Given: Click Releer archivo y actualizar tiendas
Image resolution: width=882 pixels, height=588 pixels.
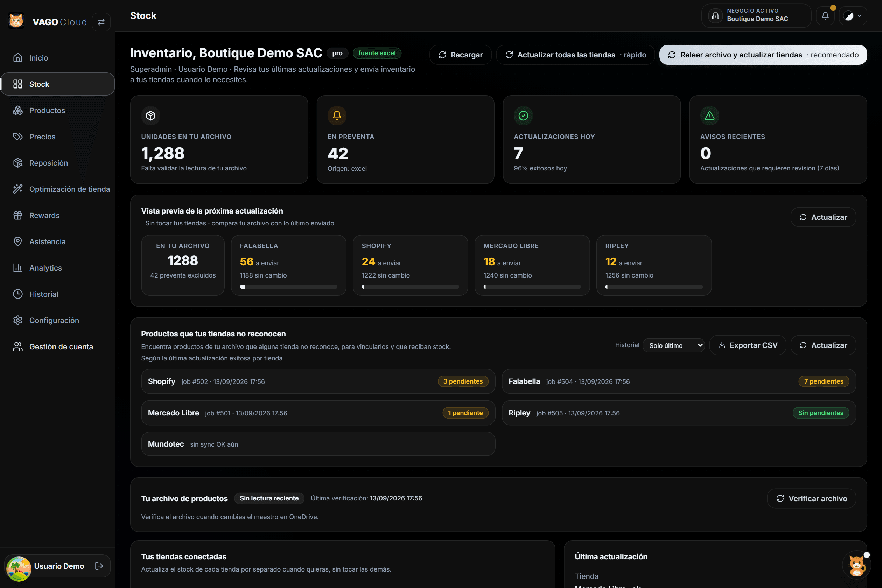Looking at the screenshot, I should point(763,55).
